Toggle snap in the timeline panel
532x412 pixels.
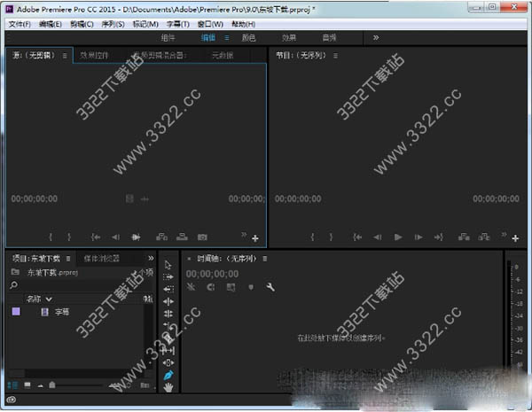[x=210, y=287]
